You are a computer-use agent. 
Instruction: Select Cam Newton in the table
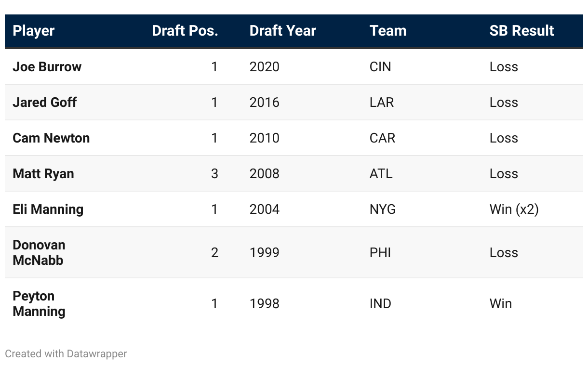pyautogui.click(x=51, y=138)
